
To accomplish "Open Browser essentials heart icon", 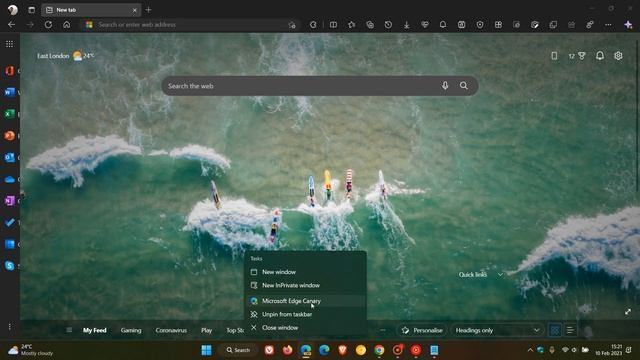I will [x=425, y=24].
